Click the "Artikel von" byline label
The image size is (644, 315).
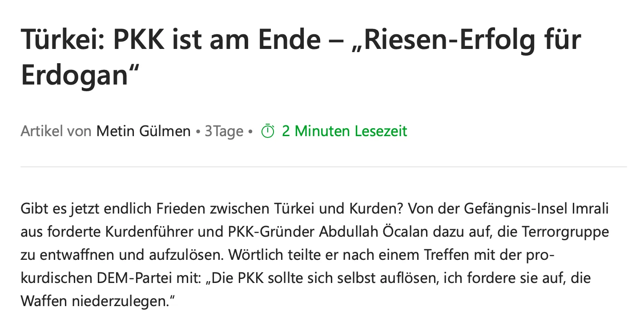56,131
